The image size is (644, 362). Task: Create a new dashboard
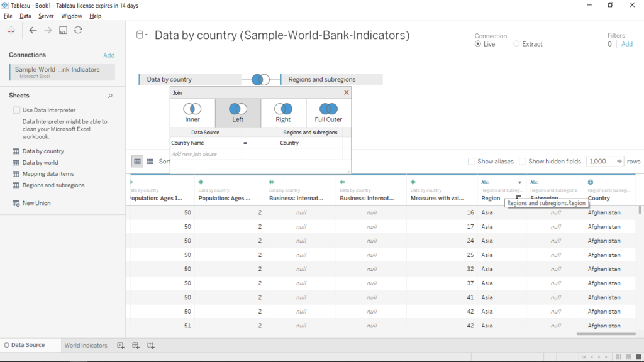point(136,345)
